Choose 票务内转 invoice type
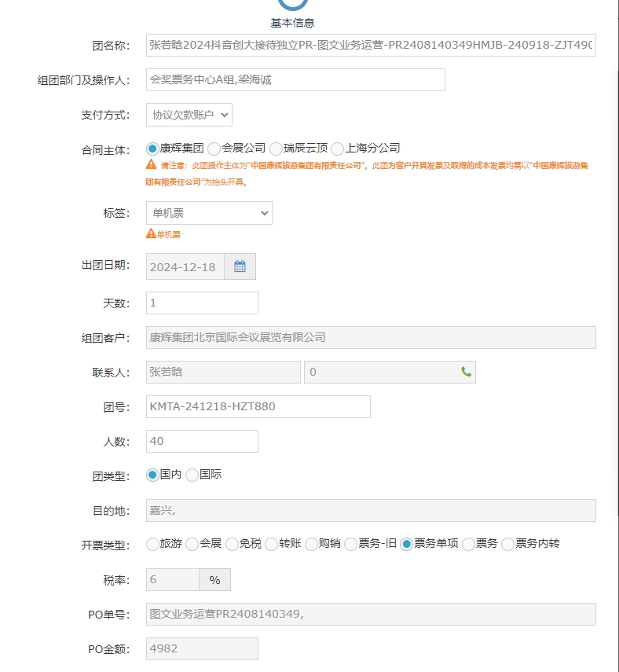Image resolution: width=619 pixels, height=672 pixels. coord(507,544)
